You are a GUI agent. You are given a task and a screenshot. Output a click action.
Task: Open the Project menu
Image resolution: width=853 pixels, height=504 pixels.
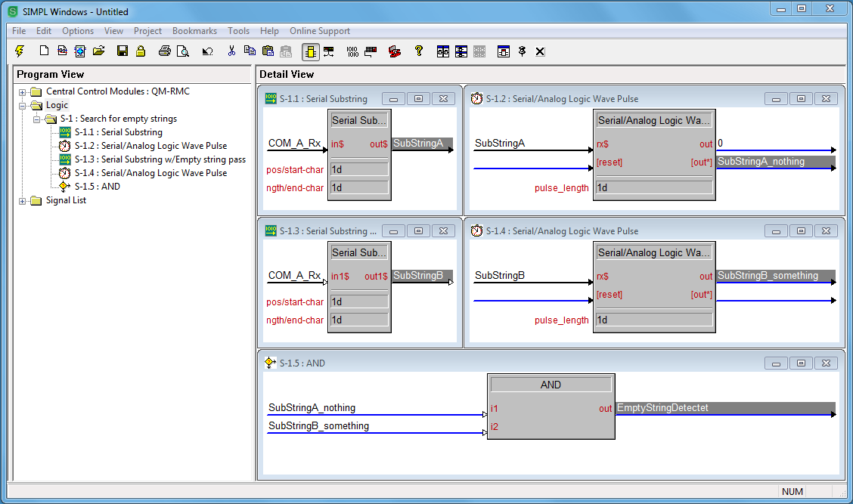147,31
